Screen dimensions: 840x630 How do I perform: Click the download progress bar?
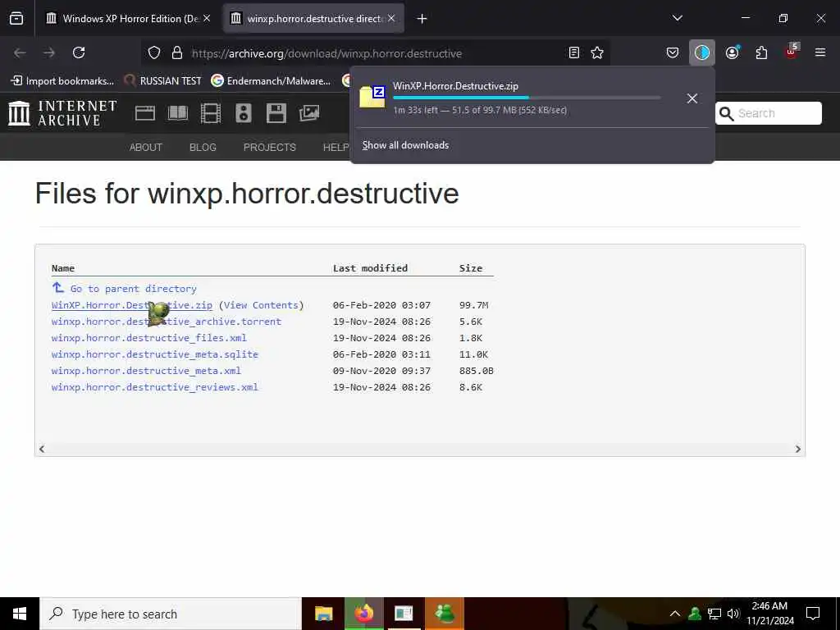coord(527,98)
